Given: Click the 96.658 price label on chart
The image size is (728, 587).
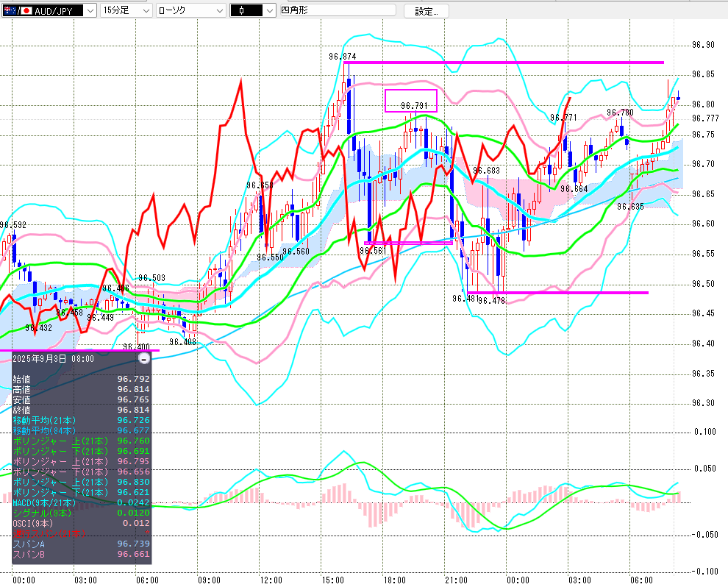Looking at the screenshot, I should coord(260,185).
